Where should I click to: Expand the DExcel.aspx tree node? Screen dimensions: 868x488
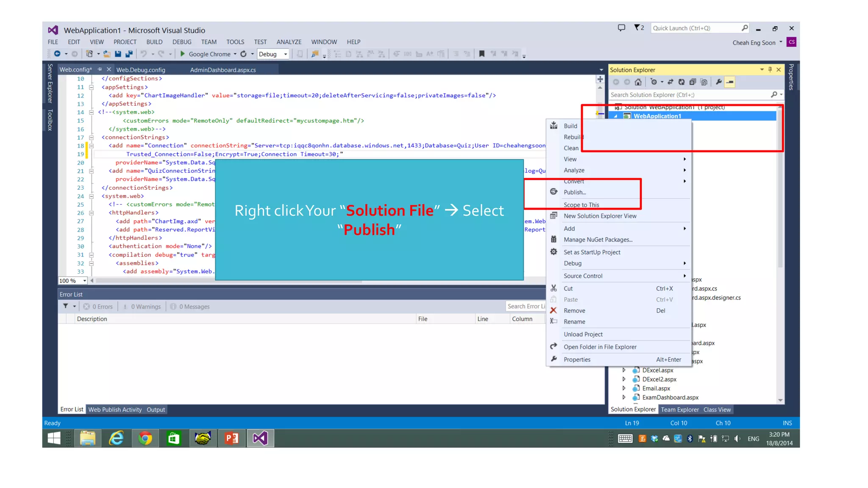pos(624,370)
